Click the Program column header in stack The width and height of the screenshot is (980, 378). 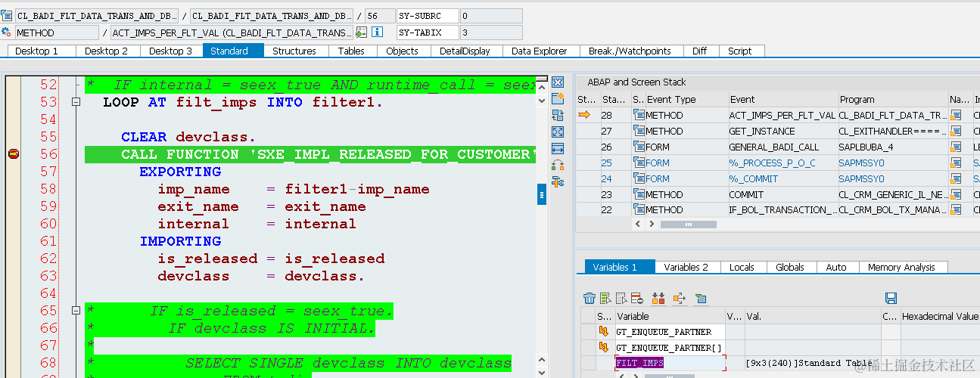coord(893,99)
